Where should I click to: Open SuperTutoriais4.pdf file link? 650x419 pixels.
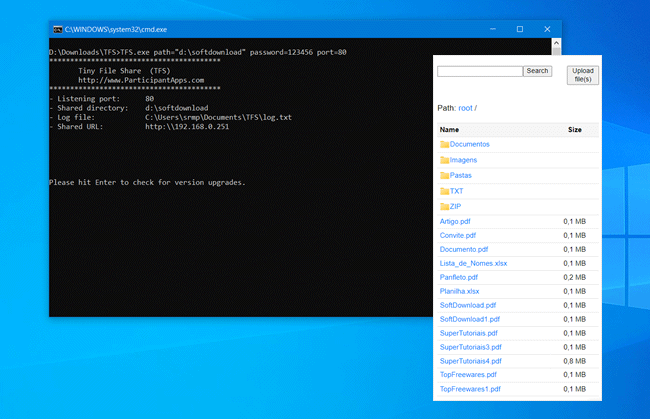pos(470,361)
